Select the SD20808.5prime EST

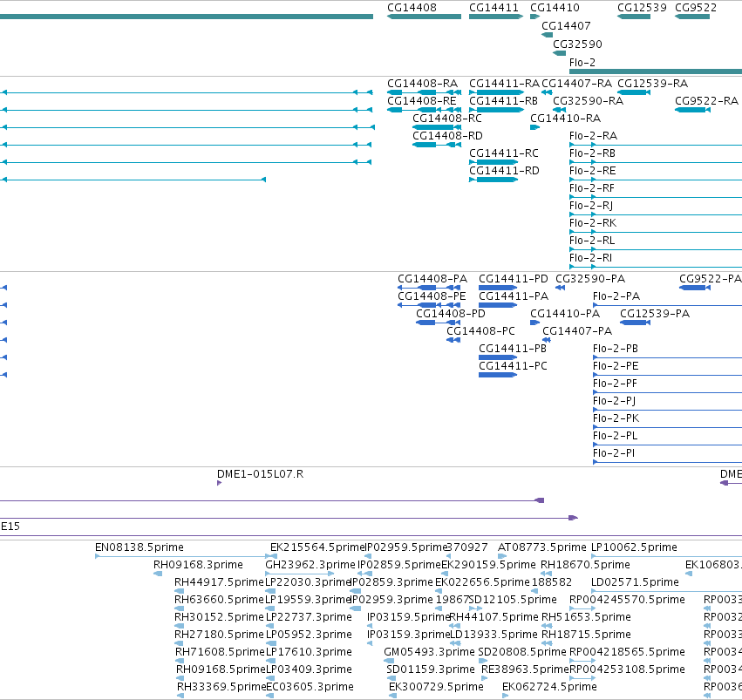[x=522, y=652]
